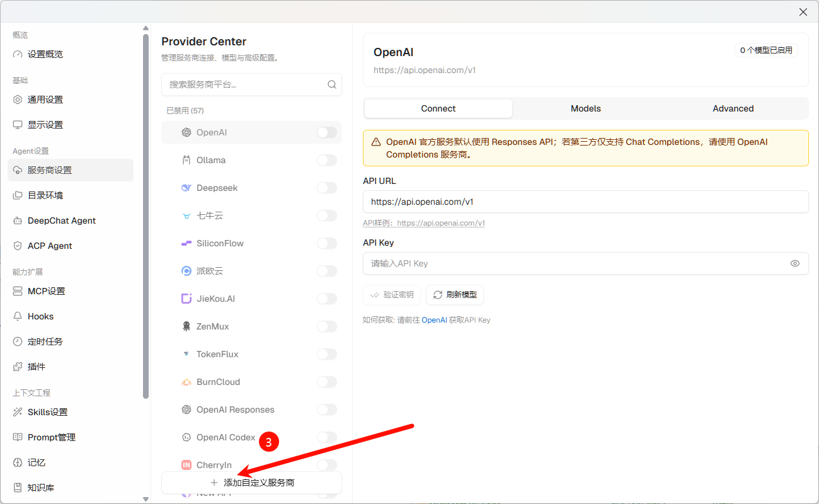Viewport: 819px width, 504px height.
Task: Enable the TokenFlux provider toggle
Action: click(327, 354)
